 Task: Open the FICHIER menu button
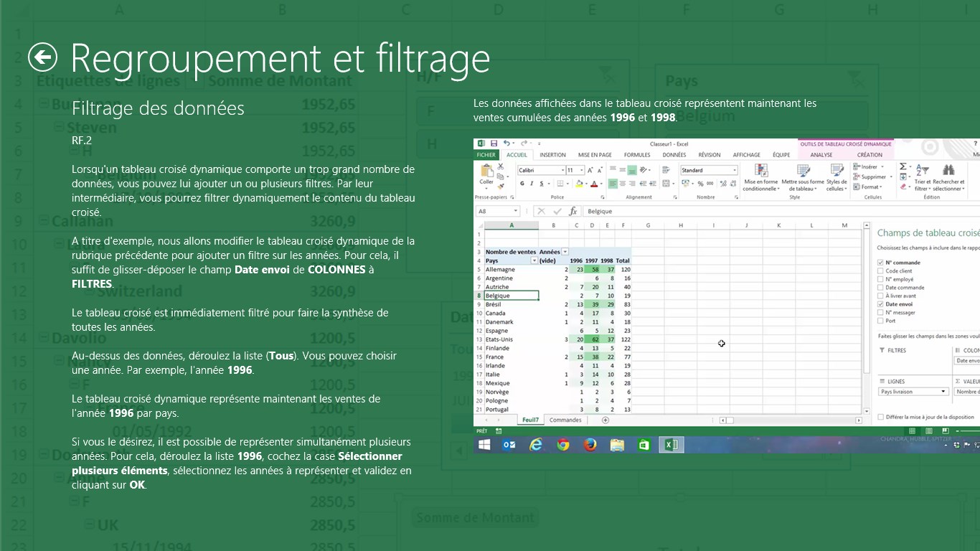pyautogui.click(x=486, y=155)
